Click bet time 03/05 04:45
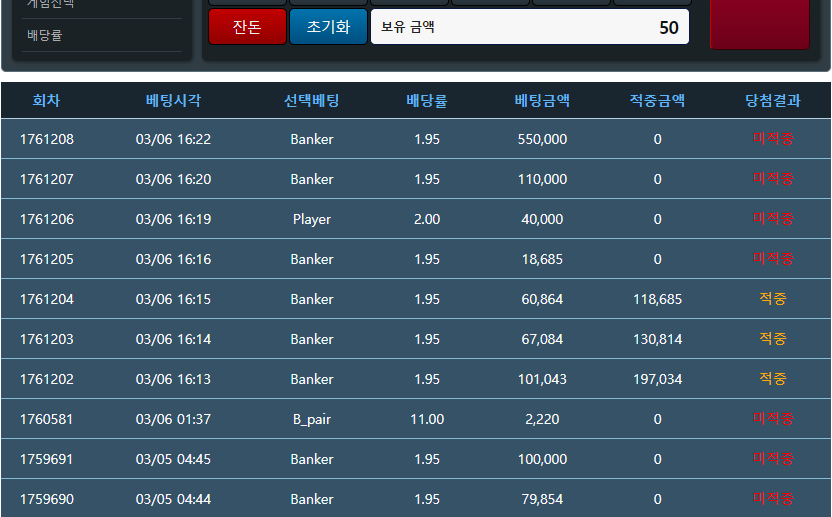This screenshot has height=517, width=832. [174, 459]
